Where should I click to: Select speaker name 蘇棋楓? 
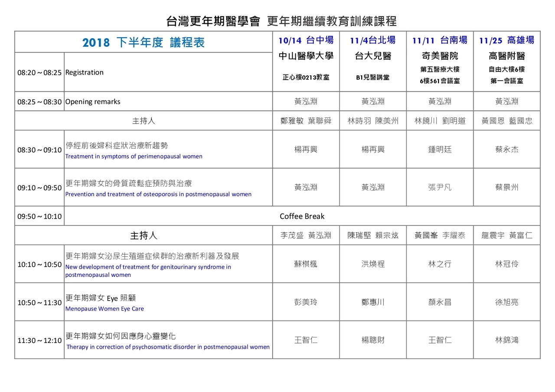306,264
